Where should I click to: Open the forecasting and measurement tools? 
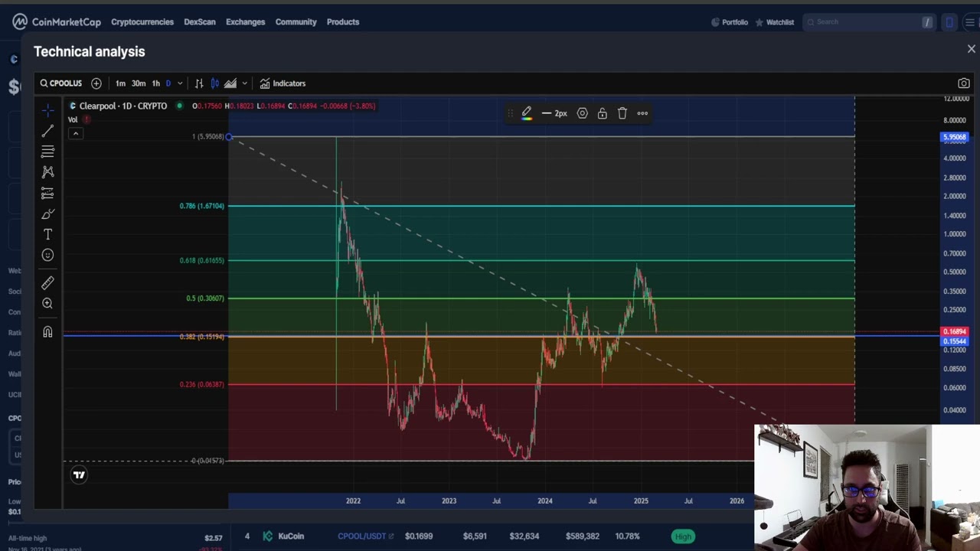(x=47, y=193)
